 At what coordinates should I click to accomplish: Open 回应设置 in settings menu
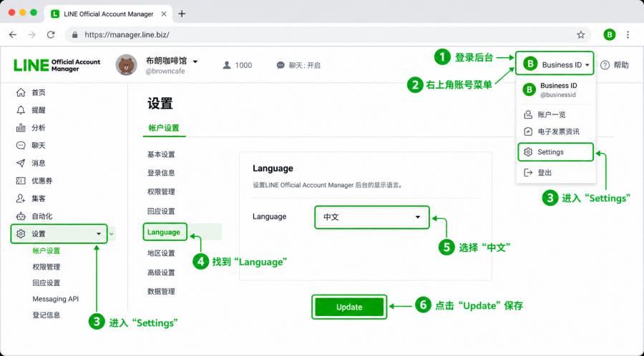(x=161, y=211)
